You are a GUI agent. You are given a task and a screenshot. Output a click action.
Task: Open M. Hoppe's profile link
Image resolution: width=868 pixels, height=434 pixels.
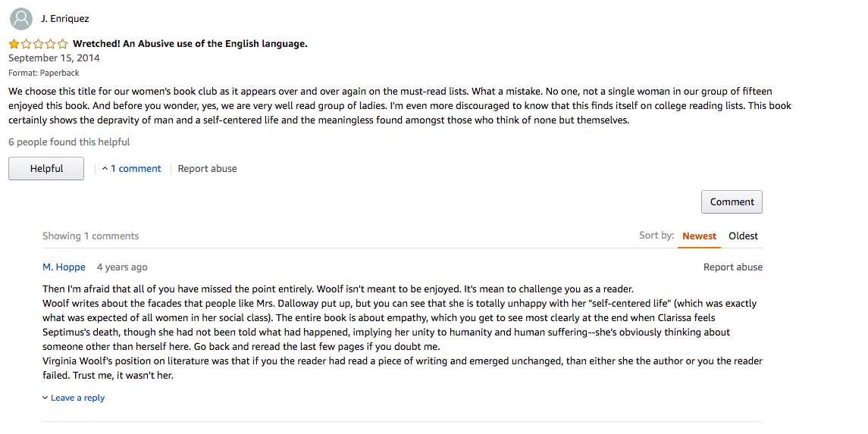click(x=64, y=267)
